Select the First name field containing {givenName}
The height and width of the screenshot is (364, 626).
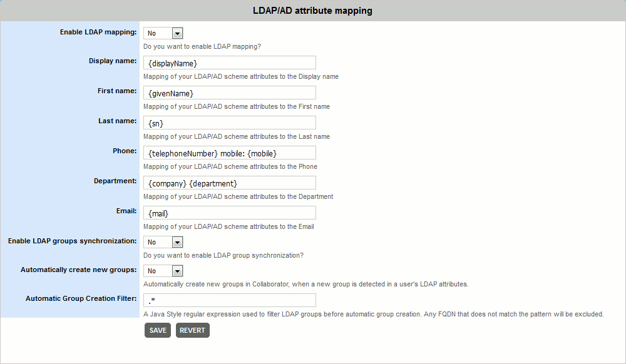tap(229, 93)
